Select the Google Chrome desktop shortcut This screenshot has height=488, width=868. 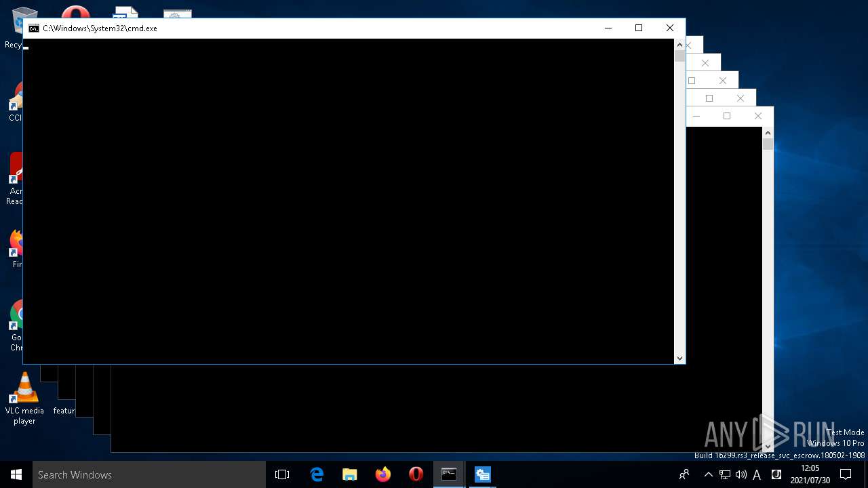point(15,325)
